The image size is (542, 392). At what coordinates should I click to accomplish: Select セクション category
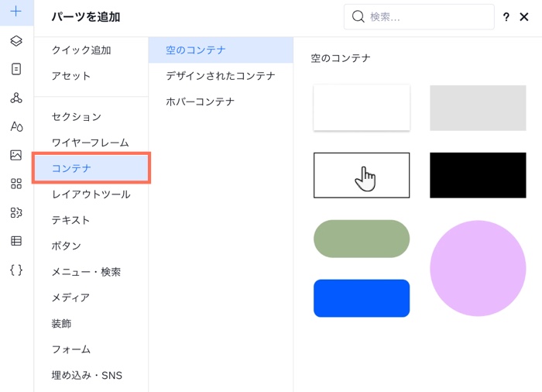pyautogui.click(x=77, y=117)
